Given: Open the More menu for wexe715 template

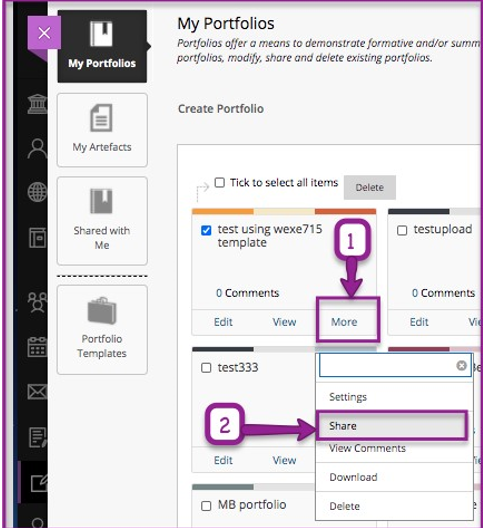Looking at the screenshot, I should [344, 322].
